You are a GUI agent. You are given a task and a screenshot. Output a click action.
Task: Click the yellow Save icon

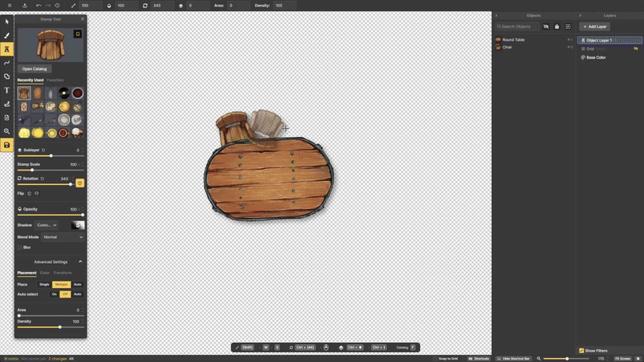coord(6,145)
